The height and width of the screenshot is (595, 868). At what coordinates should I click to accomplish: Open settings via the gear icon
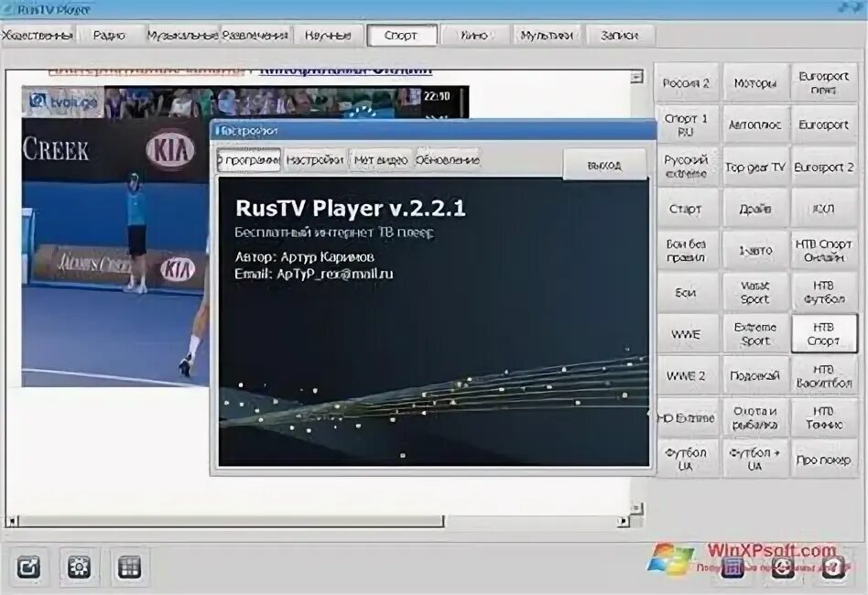pyautogui.click(x=79, y=567)
